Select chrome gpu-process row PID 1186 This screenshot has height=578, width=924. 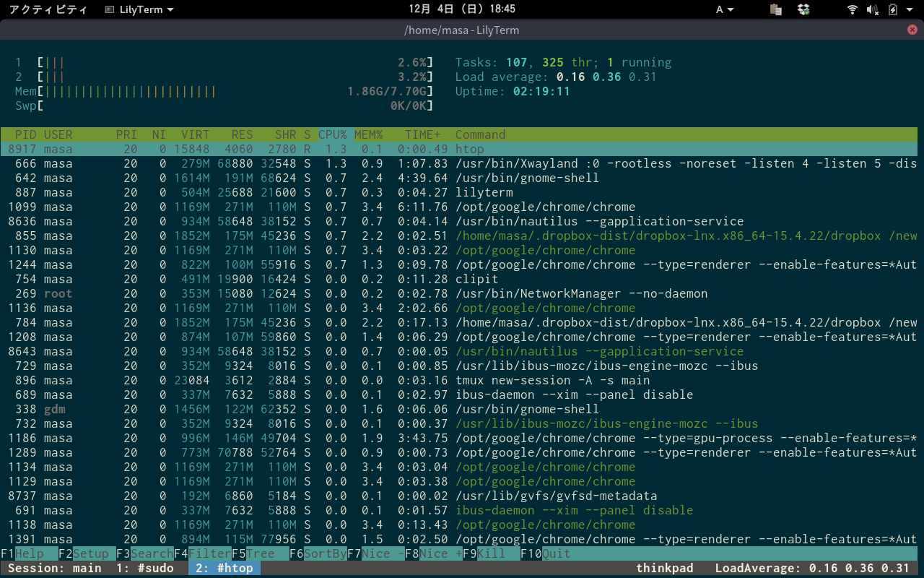tap(459, 438)
